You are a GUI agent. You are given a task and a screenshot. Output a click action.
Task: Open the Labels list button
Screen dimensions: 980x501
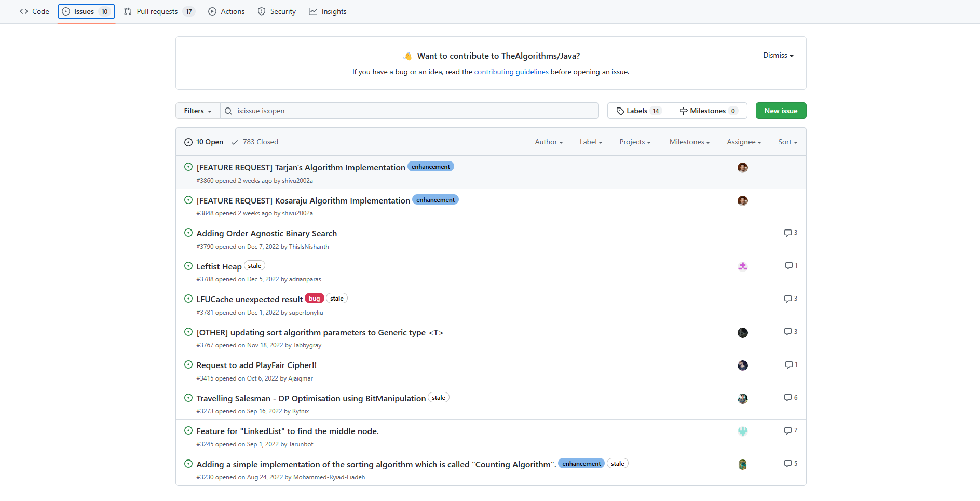pos(639,111)
